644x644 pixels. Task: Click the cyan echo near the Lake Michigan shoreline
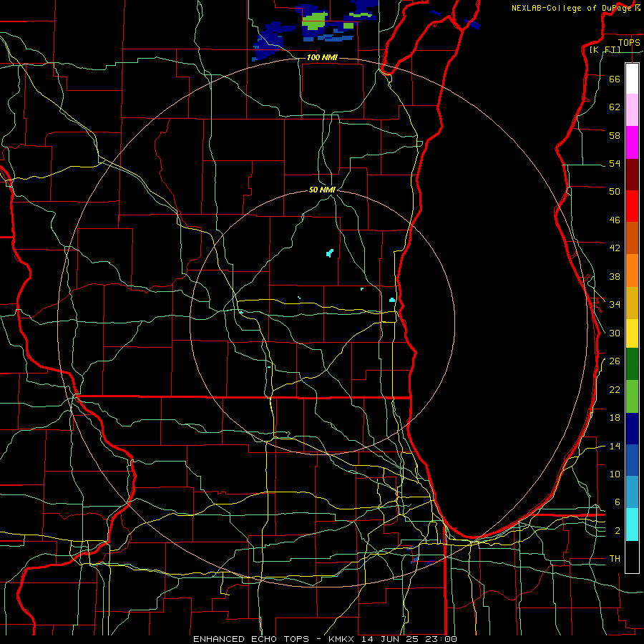(392, 300)
